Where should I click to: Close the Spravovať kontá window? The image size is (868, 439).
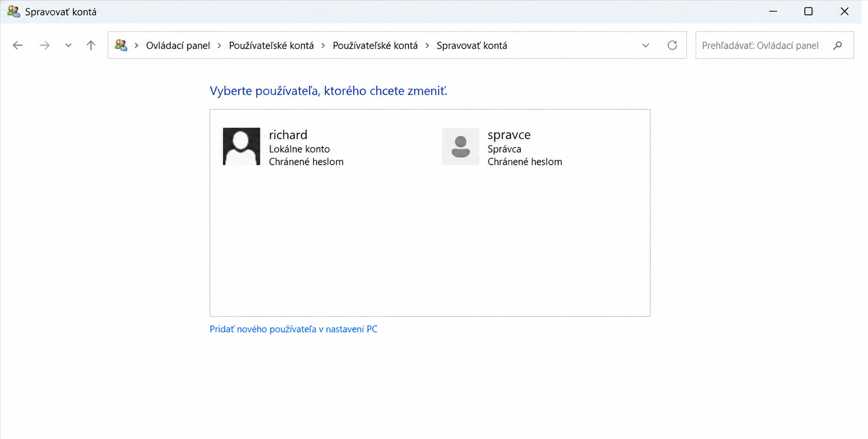point(844,11)
